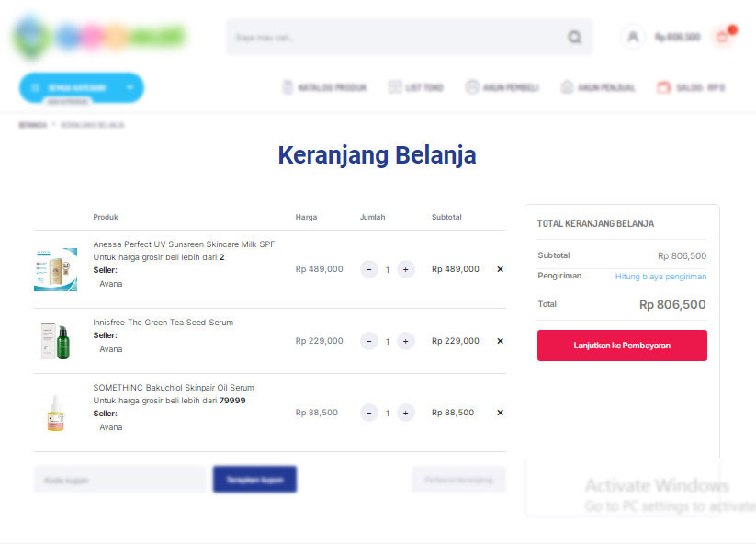Open the Innisfree green bottle thumbnail
This screenshot has width=756, height=544.
(55, 342)
